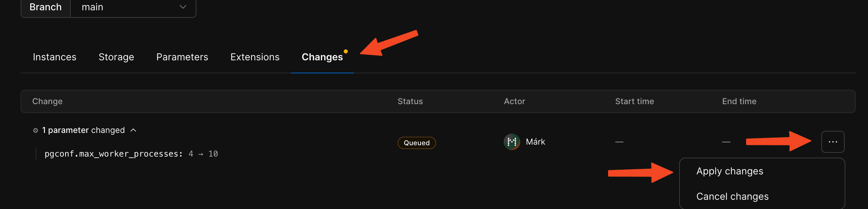The image size is (868, 209).
Task: Select the Changes tab
Action: coord(322,57)
